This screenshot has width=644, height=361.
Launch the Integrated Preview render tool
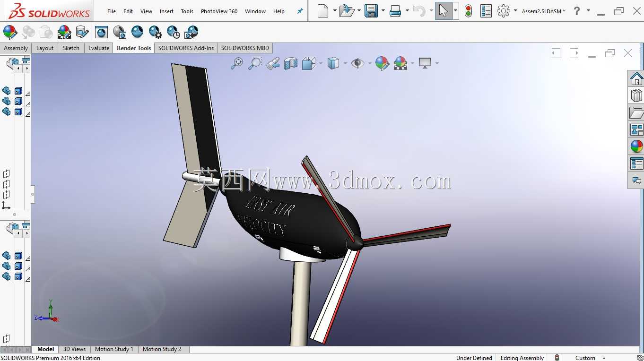(101, 32)
